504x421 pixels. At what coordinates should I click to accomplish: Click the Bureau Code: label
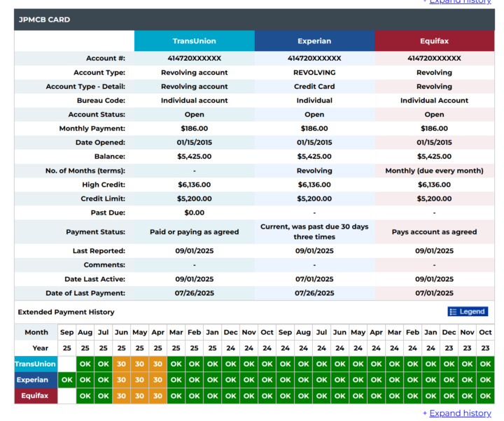[x=101, y=101]
